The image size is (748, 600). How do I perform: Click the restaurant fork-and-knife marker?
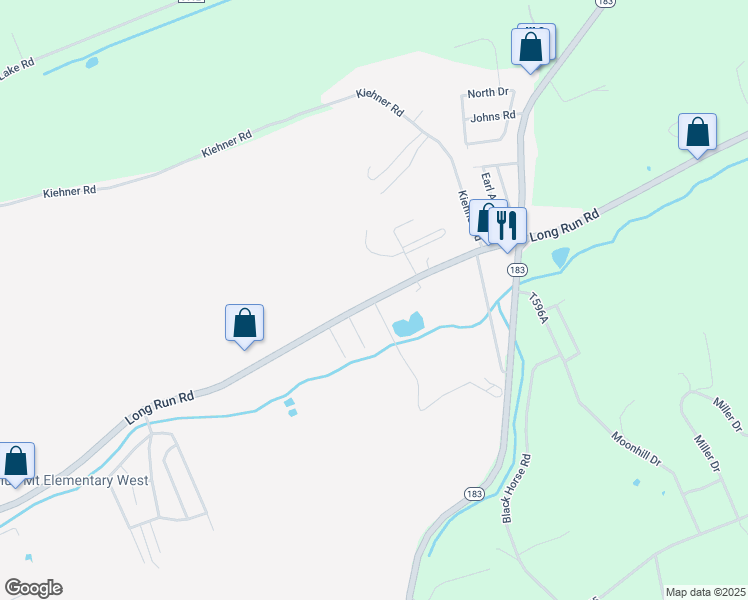pos(507,228)
